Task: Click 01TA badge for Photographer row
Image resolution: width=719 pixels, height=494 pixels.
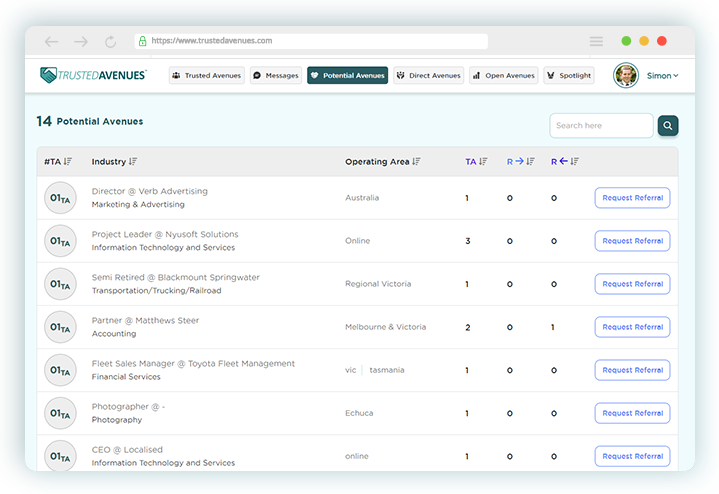Action: coord(60,413)
